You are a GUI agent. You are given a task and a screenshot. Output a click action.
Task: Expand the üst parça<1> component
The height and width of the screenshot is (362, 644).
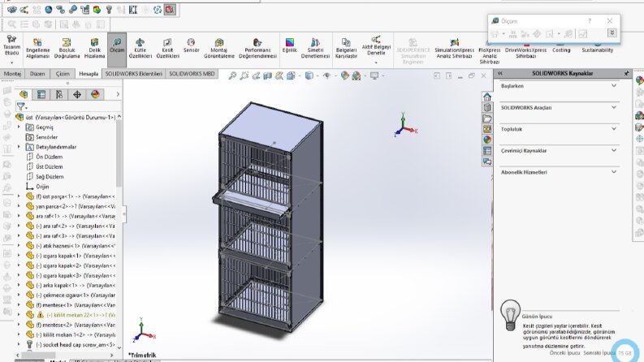click(x=19, y=196)
